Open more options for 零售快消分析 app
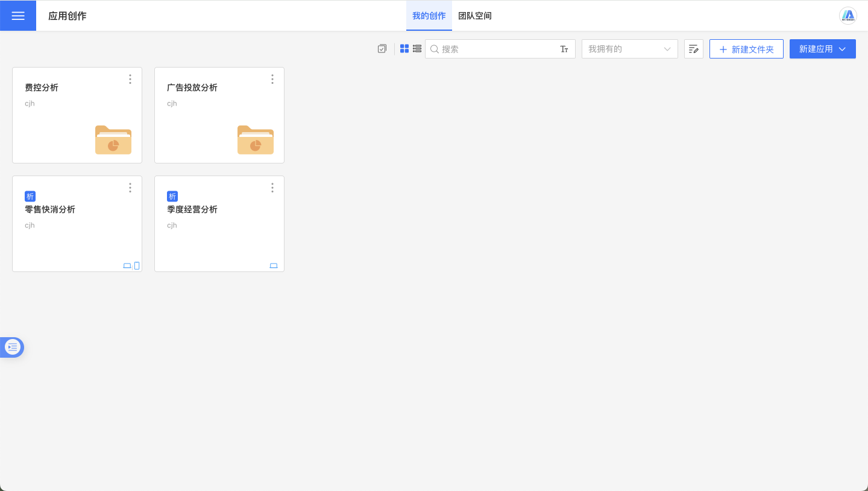The image size is (868, 491). tap(130, 188)
